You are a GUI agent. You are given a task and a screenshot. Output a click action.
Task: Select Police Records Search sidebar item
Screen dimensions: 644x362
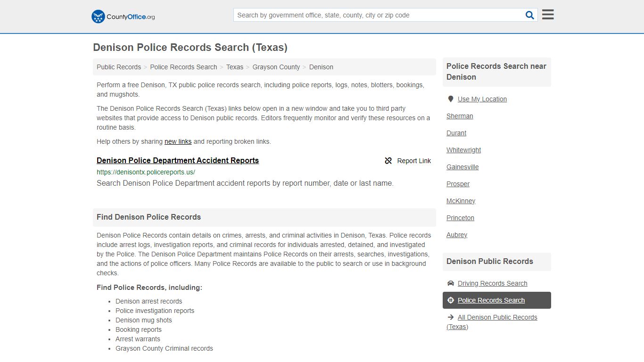pyautogui.click(x=497, y=300)
